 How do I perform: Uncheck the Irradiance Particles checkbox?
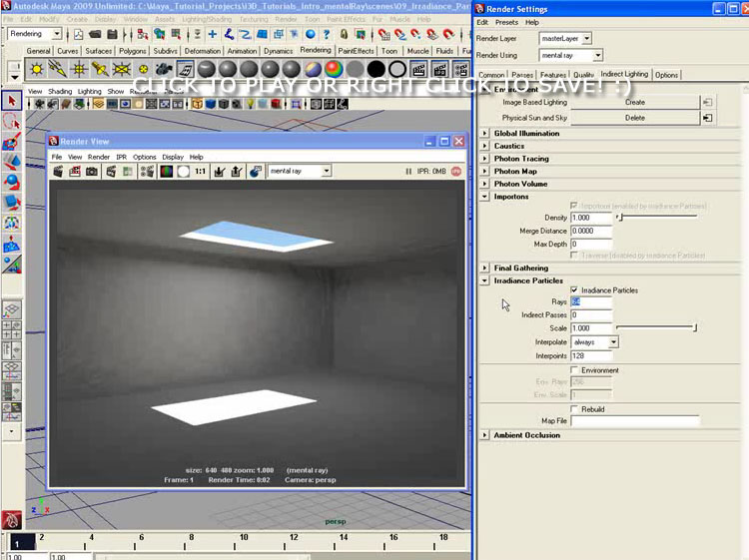point(574,290)
